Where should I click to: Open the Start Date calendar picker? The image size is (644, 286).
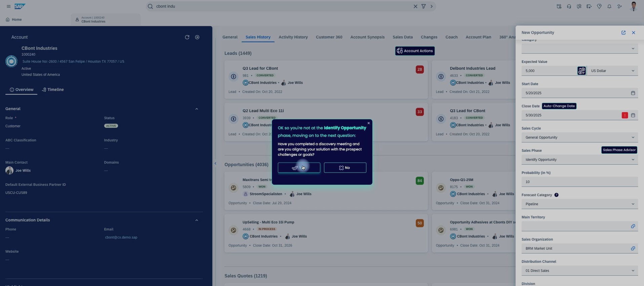(x=633, y=93)
